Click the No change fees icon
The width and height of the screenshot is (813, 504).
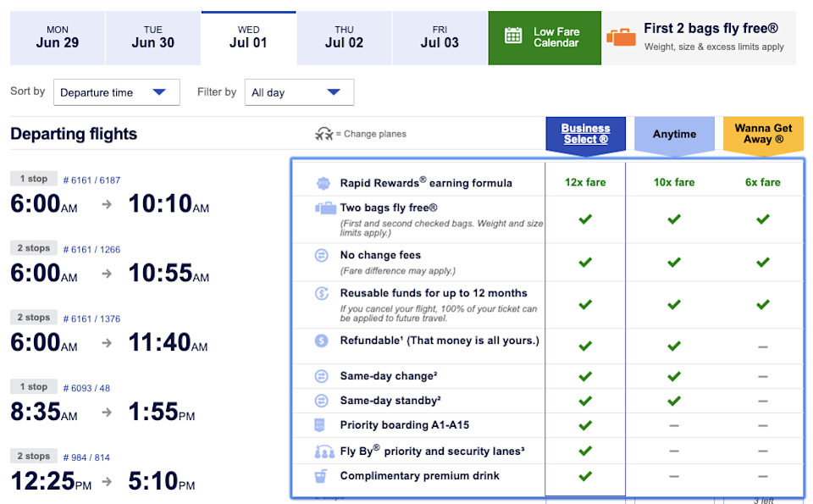point(322,255)
